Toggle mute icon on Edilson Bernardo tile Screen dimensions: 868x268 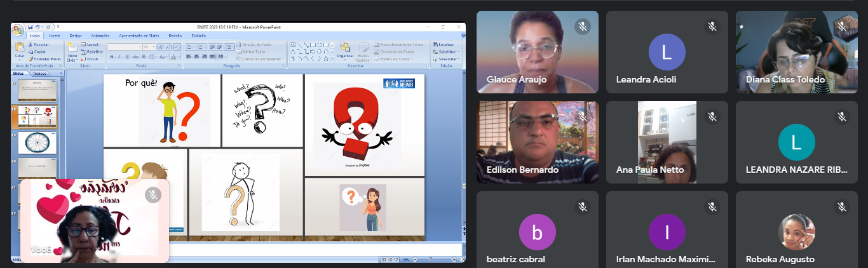[581, 117]
